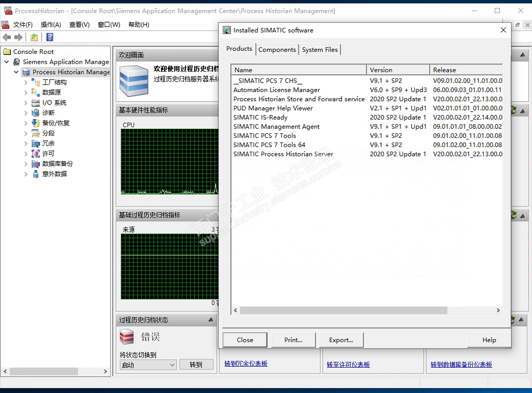
Task: Expand the 诊断 node chevron
Action: pyautogui.click(x=26, y=113)
